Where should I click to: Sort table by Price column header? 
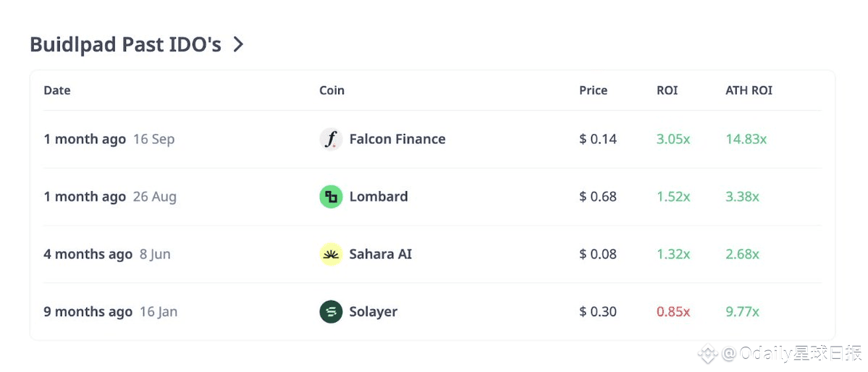tap(593, 90)
